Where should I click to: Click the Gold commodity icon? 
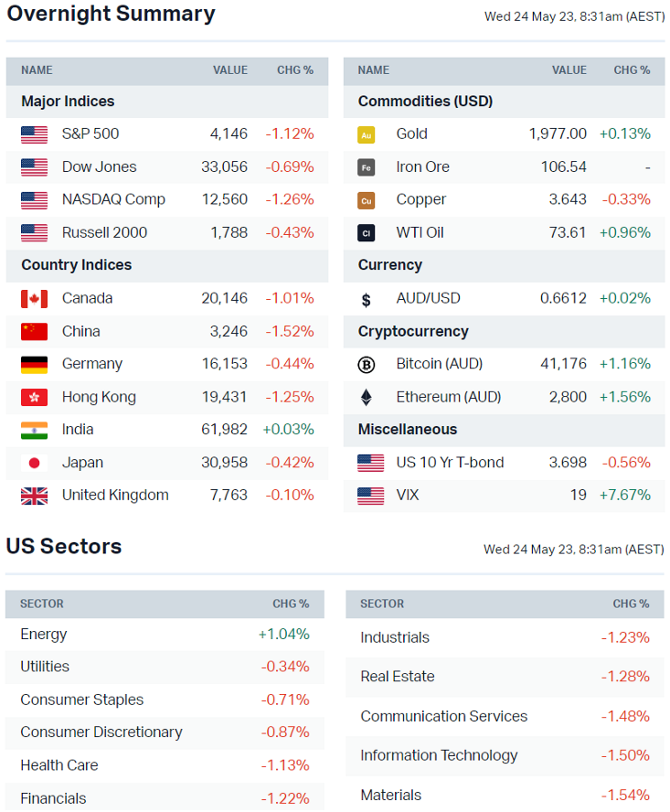click(367, 134)
